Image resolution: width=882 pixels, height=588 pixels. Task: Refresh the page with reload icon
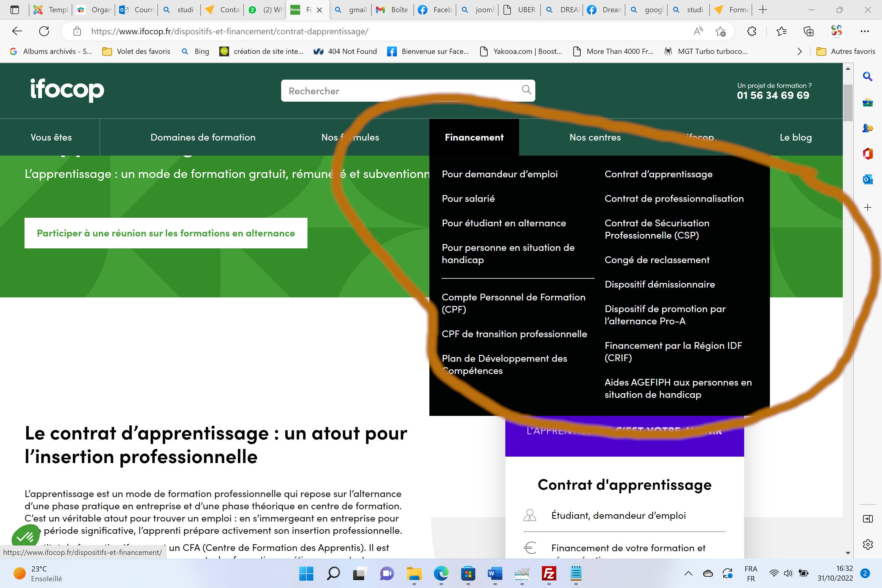(44, 31)
